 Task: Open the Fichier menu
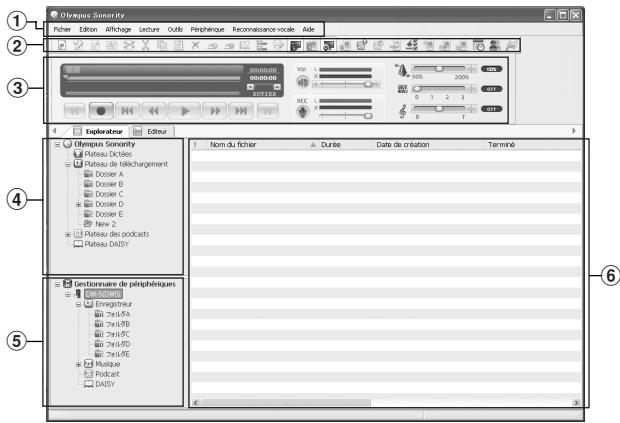tap(62, 30)
